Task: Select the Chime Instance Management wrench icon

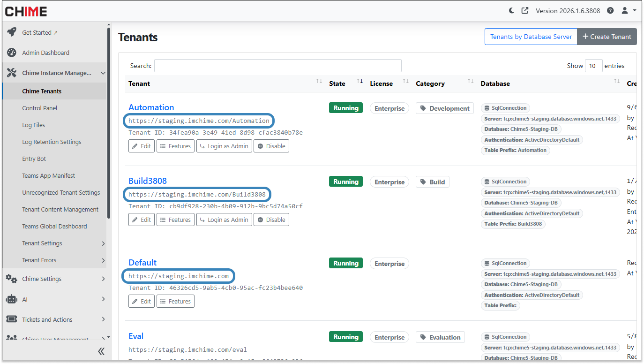Action: point(12,72)
